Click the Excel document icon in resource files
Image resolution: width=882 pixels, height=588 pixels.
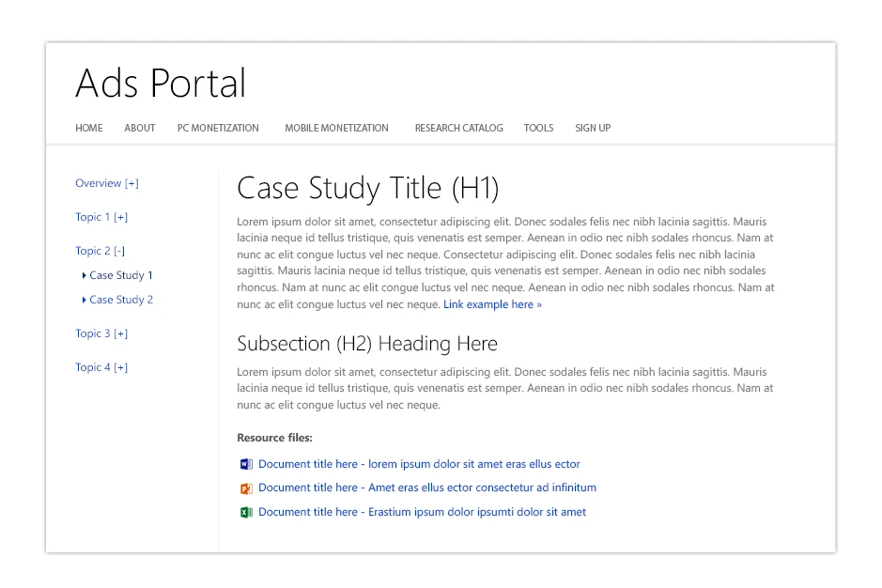tap(246, 513)
